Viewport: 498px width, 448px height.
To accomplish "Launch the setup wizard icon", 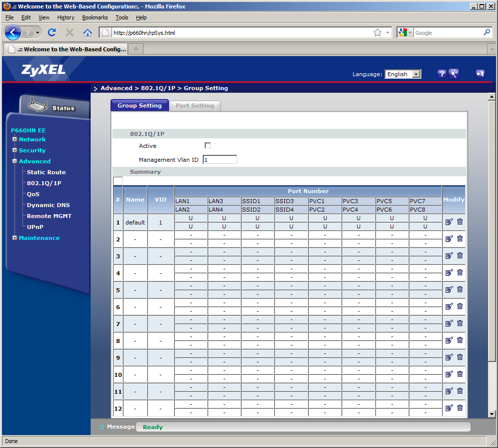I will pos(454,74).
